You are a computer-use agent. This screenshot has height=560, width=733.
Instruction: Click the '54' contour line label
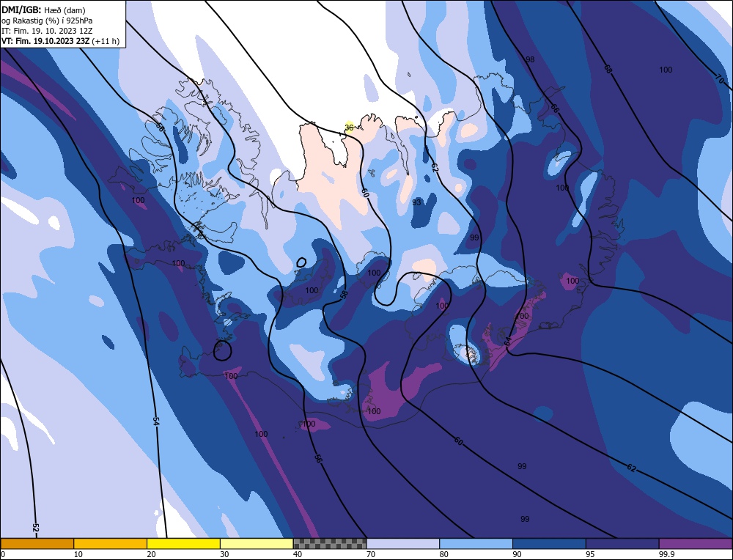(x=156, y=421)
